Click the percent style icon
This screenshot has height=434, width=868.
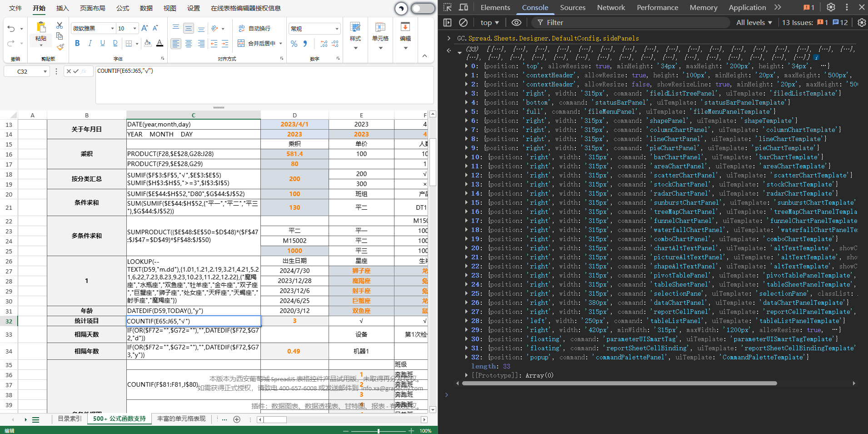point(294,44)
